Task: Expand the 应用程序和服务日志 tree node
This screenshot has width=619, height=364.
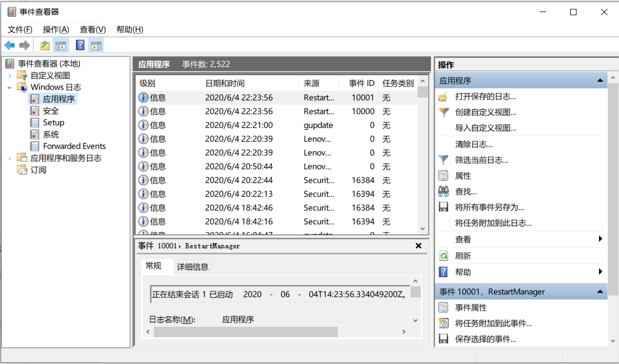Action: (x=9, y=158)
